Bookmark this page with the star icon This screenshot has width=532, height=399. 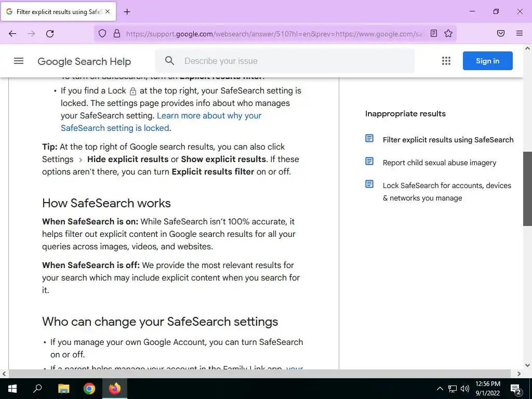(x=448, y=33)
